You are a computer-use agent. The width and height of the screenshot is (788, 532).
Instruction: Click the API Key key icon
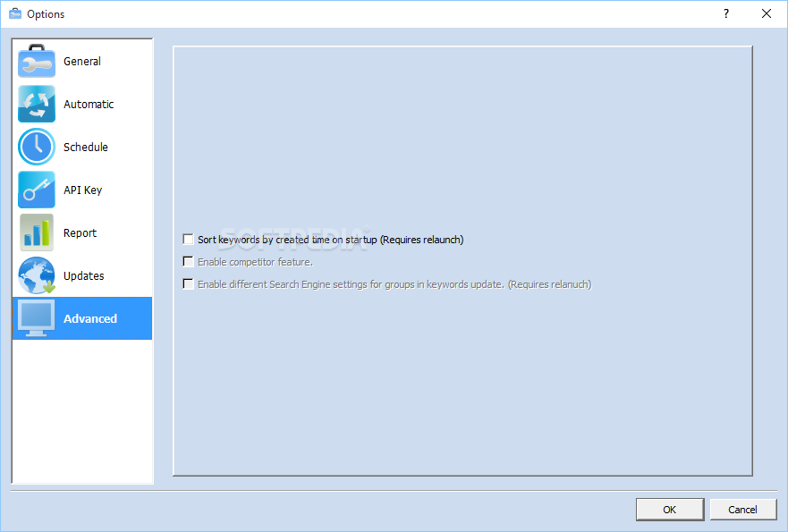point(36,190)
